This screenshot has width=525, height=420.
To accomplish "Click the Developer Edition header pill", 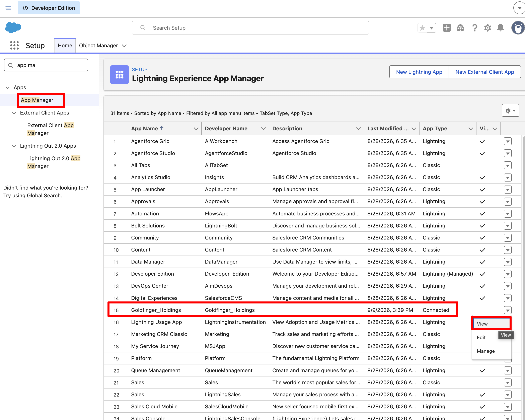I will [49, 8].
